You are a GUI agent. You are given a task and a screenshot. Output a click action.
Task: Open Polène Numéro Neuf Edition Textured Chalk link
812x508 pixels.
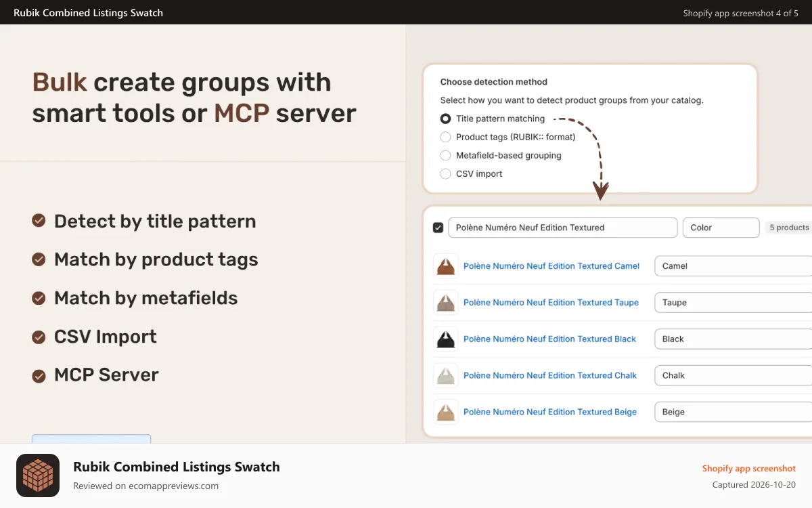pyautogui.click(x=550, y=375)
